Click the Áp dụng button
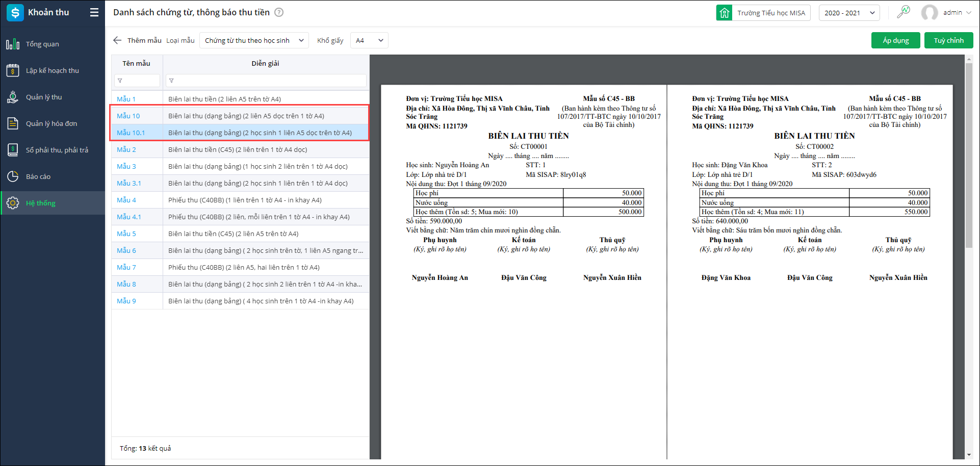980x466 pixels. [895, 40]
